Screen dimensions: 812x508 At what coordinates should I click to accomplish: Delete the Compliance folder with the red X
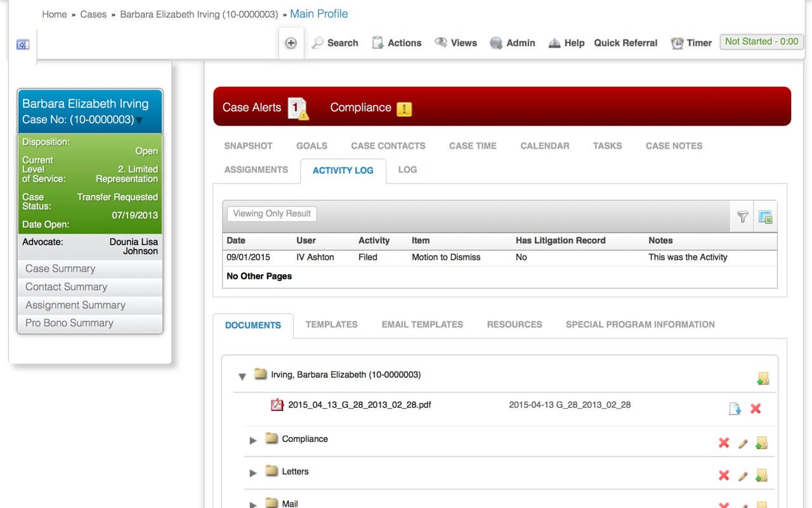(x=724, y=443)
